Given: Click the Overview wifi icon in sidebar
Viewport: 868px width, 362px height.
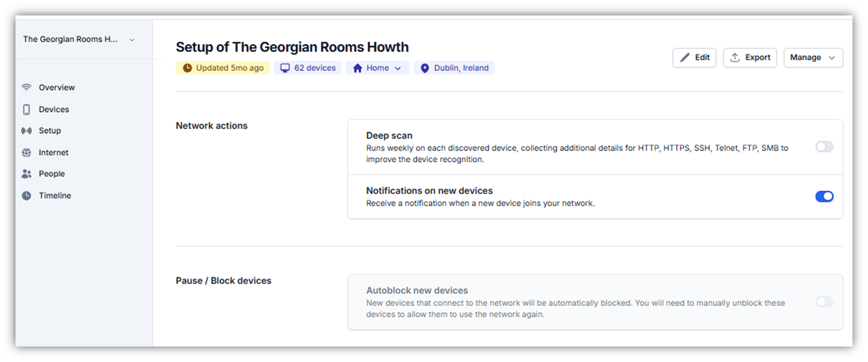Looking at the screenshot, I should click(27, 87).
